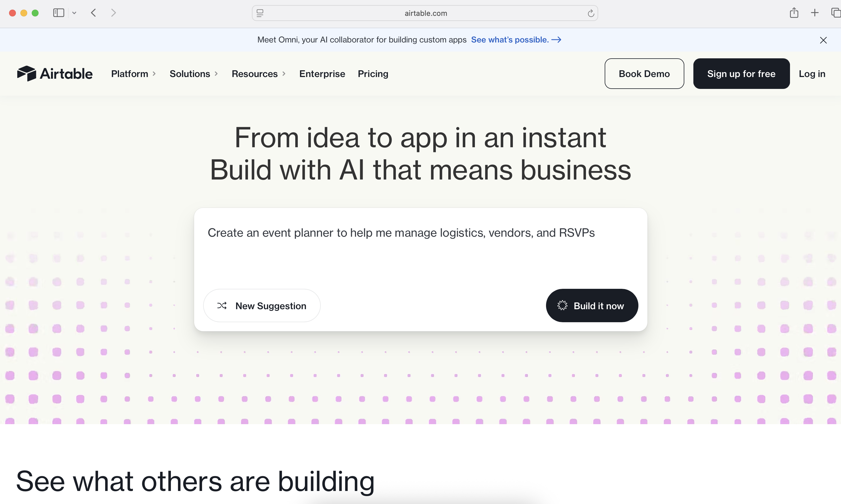
Task: Click Sign up for free
Action: click(x=741, y=74)
